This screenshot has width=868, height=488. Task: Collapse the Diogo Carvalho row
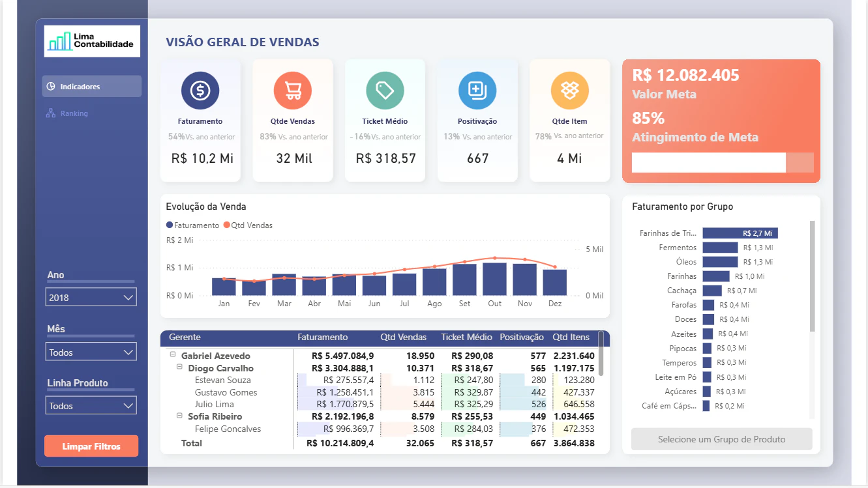point(179,367)
